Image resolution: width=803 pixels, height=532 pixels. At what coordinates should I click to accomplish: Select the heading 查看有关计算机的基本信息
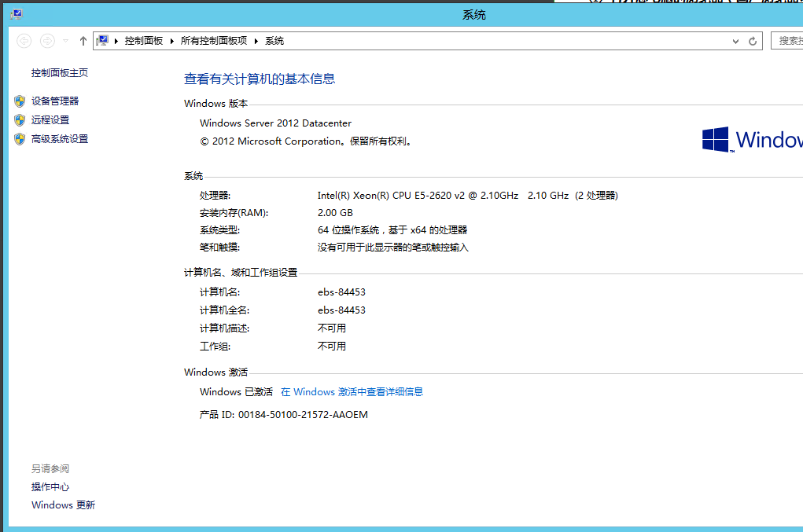pos(259,79)
